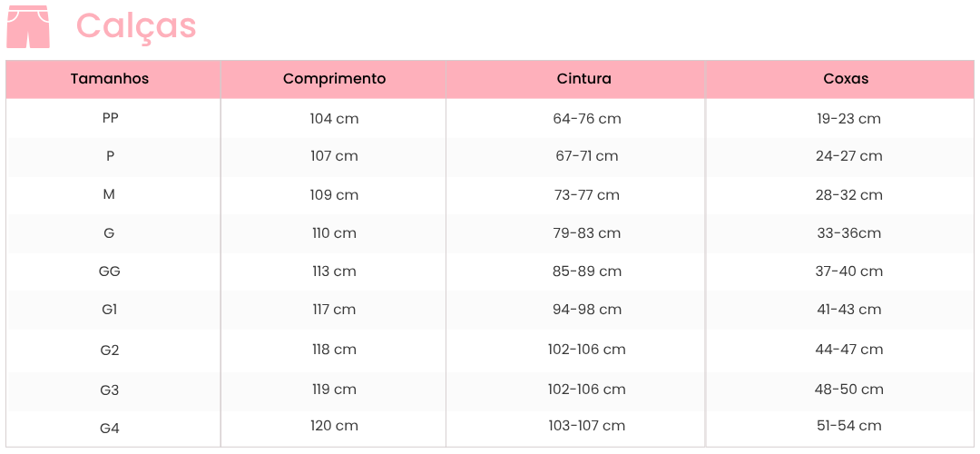Select the Comprimento column header
Viewport: 980px width, 454px height.
tap(334, 79)
